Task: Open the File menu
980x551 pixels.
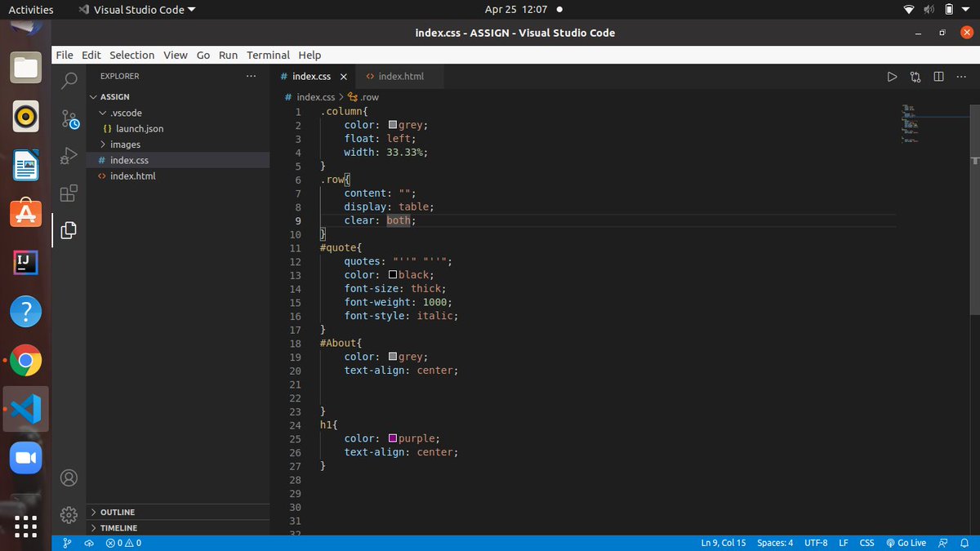Action: (x=65, y=55)
